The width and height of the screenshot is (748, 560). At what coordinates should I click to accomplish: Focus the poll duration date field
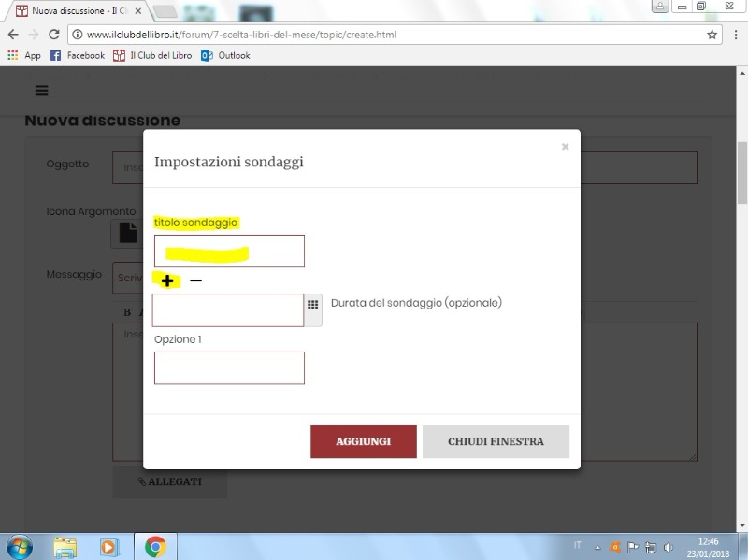[x=228, y=310]
